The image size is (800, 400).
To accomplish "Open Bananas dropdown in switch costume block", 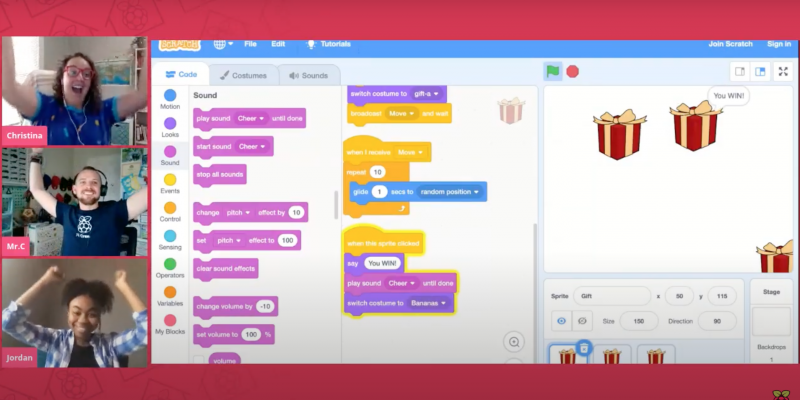I will click(428, 303).
